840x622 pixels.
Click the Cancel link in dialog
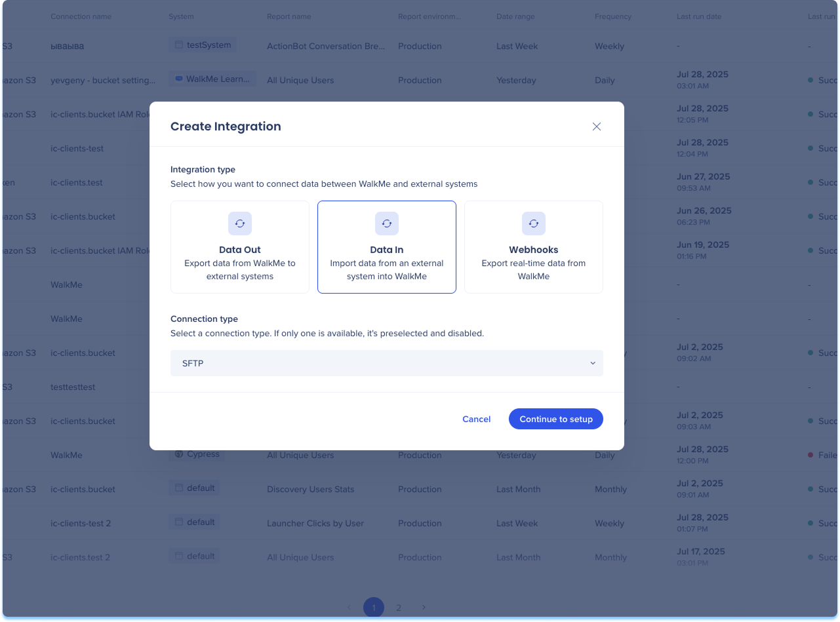(477, 419)
